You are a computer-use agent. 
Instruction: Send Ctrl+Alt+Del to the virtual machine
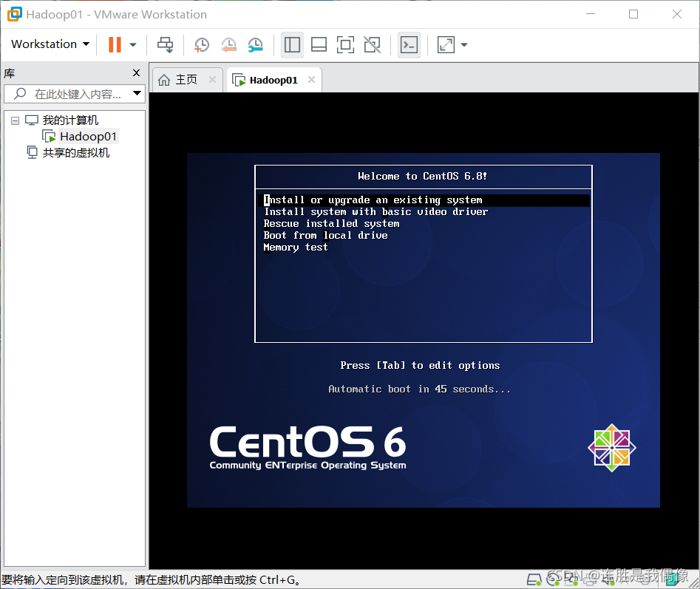[165, 44]
